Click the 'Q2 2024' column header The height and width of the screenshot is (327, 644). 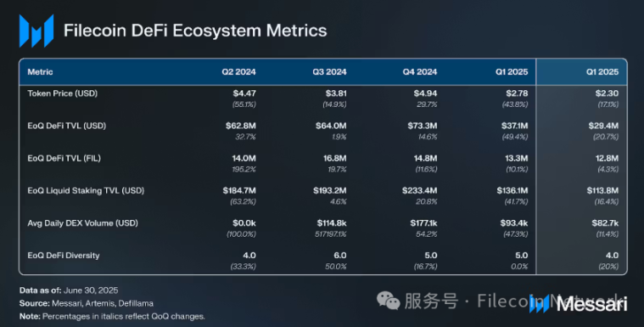coord(238,72)
